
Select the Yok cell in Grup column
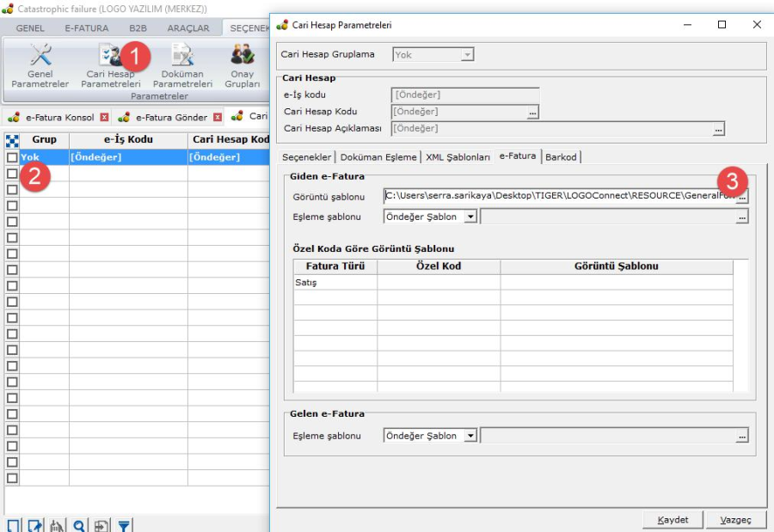[44, 157]
